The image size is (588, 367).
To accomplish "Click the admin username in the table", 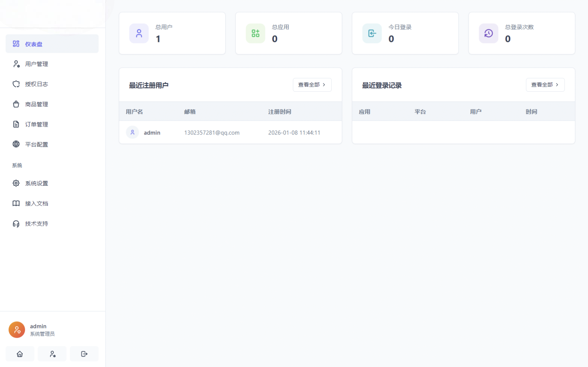I will [152, 133].
